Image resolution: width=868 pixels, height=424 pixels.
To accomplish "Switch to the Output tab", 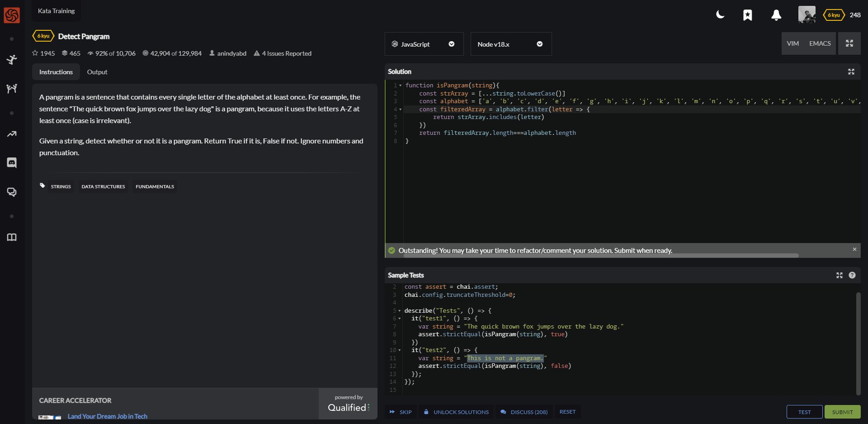I will (x=97, y=72).
